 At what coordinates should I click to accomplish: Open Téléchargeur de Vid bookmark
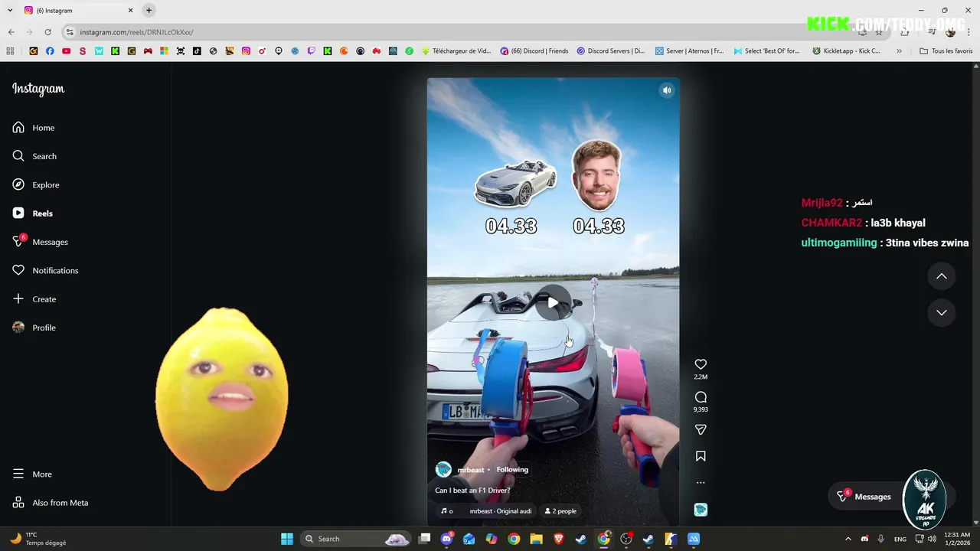coord(456,51)
